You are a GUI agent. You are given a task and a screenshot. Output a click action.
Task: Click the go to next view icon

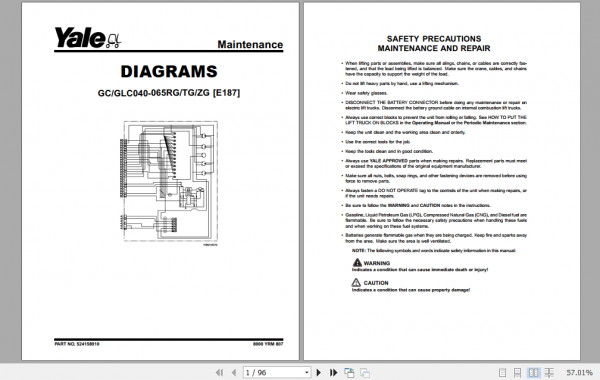click(365, 372)
